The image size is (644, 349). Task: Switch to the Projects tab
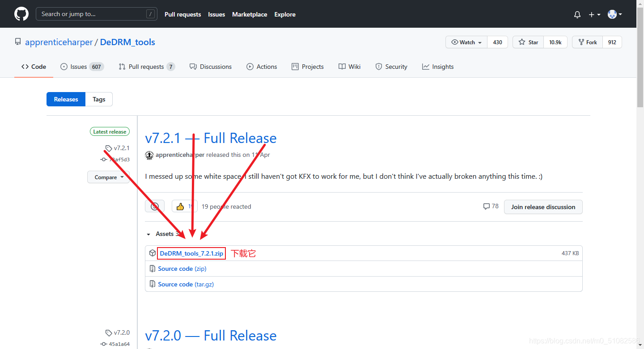coord(307,67)
